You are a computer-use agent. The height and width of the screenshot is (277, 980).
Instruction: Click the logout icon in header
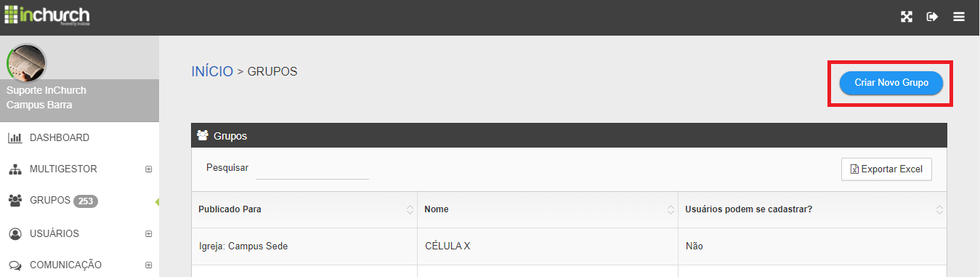point(933,17)
